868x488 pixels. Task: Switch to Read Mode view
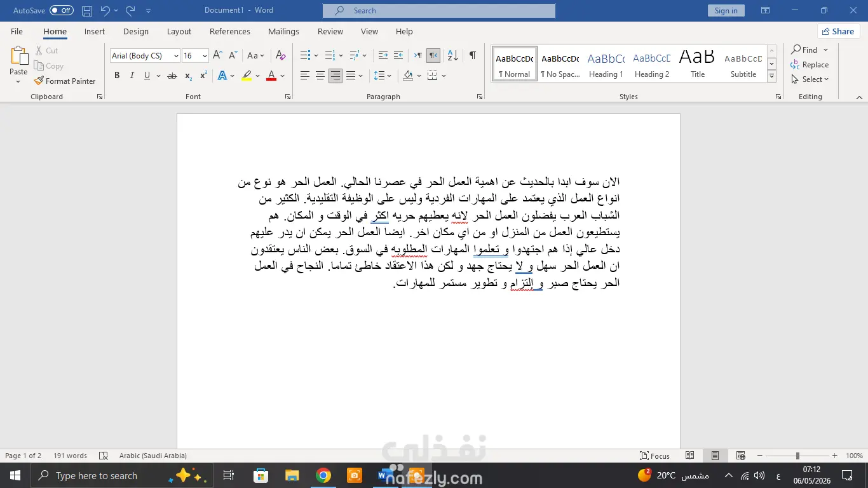point(690,456)
